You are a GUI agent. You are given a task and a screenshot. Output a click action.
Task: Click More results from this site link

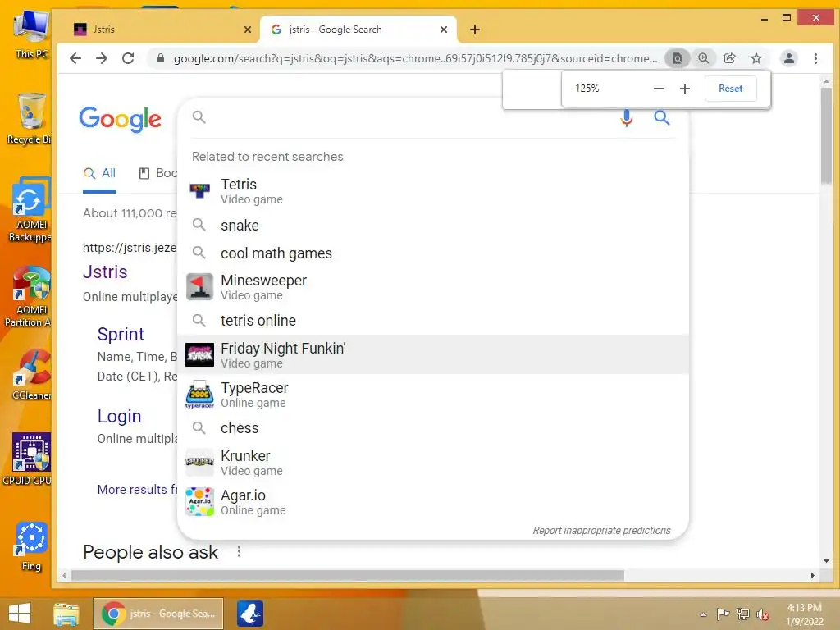137,489
